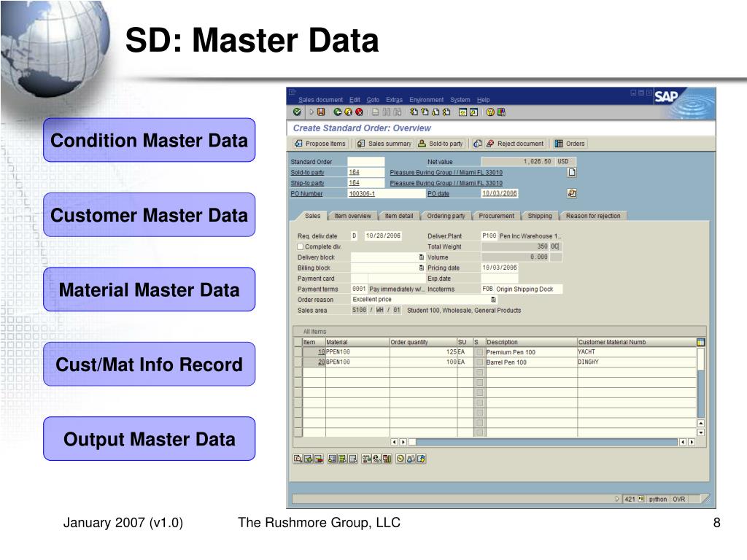Open Help with the yellow question mark icon
This screenshot has width=747, height=560.
point(490,112)
